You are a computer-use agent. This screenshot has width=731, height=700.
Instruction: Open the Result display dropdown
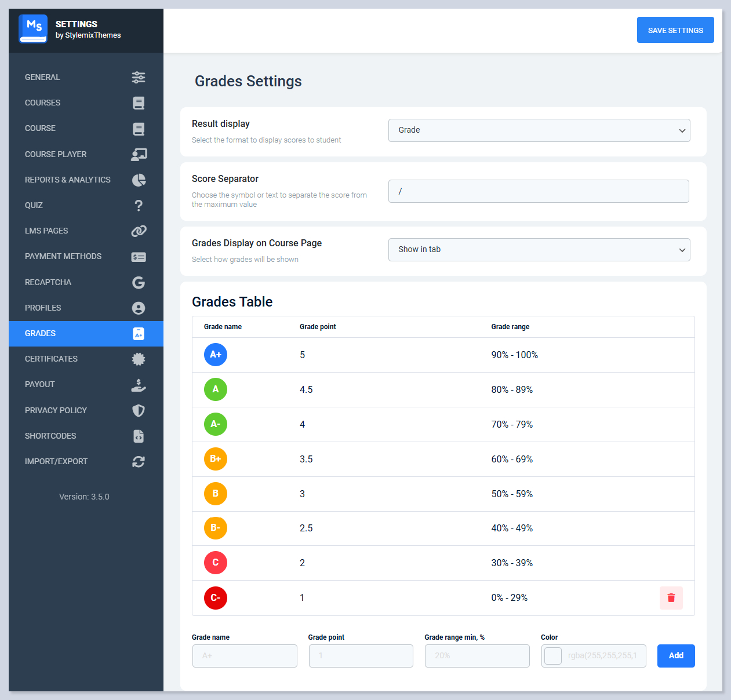click(x=539, y=130)
